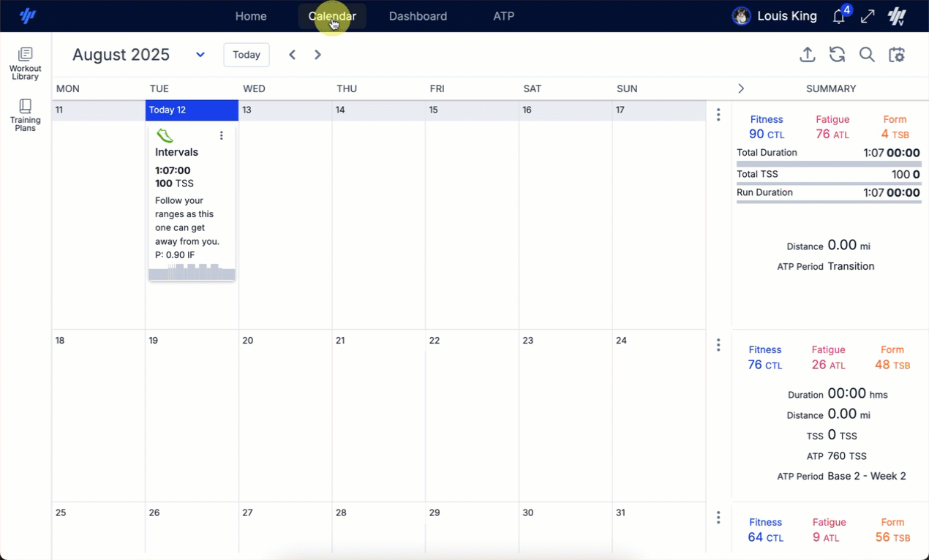Open calendar search magnifier
Image resolution: width=929 pixels, height=560 pixels.
click(867, 55)
